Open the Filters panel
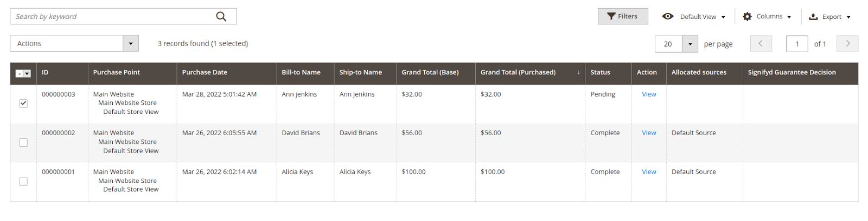This screenshot has width=868, height=221. [x=622, y=16]
